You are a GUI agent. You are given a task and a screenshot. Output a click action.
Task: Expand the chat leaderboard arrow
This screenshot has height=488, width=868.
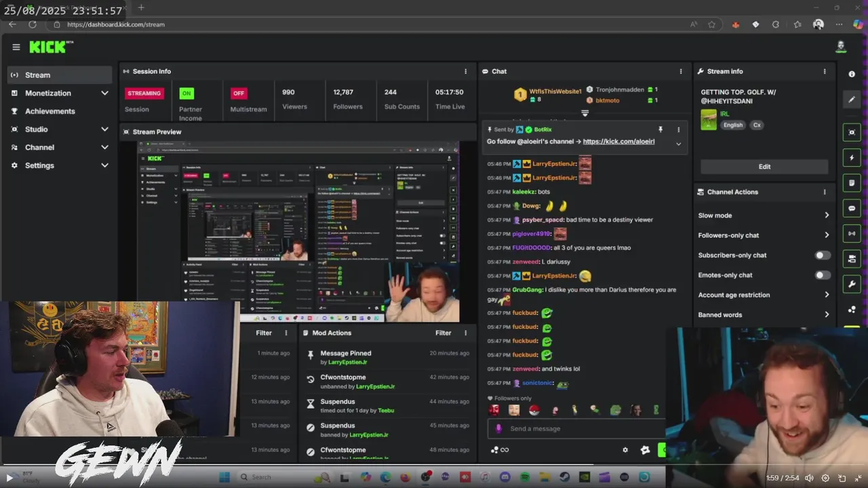coord(585,113)
